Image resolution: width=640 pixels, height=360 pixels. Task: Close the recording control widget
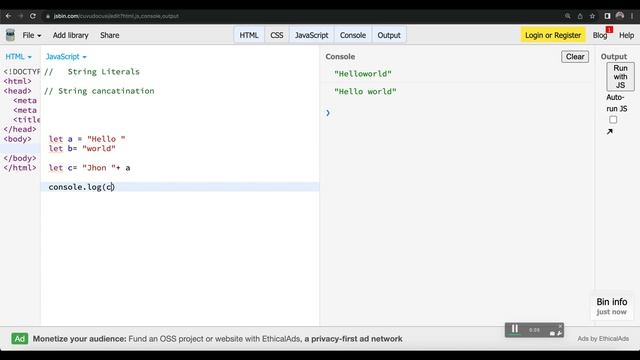click(560, 326)
